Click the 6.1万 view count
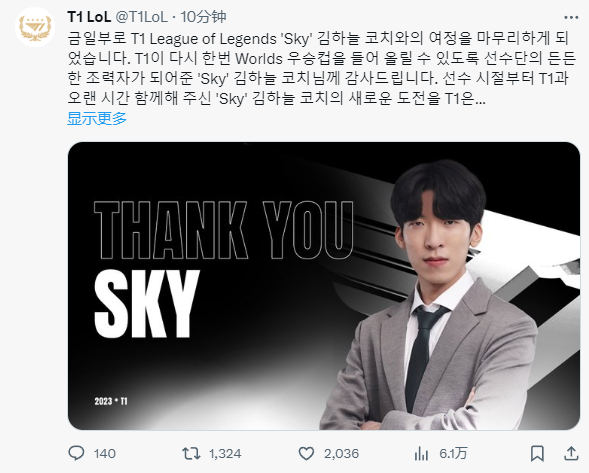 coord(453,453)
